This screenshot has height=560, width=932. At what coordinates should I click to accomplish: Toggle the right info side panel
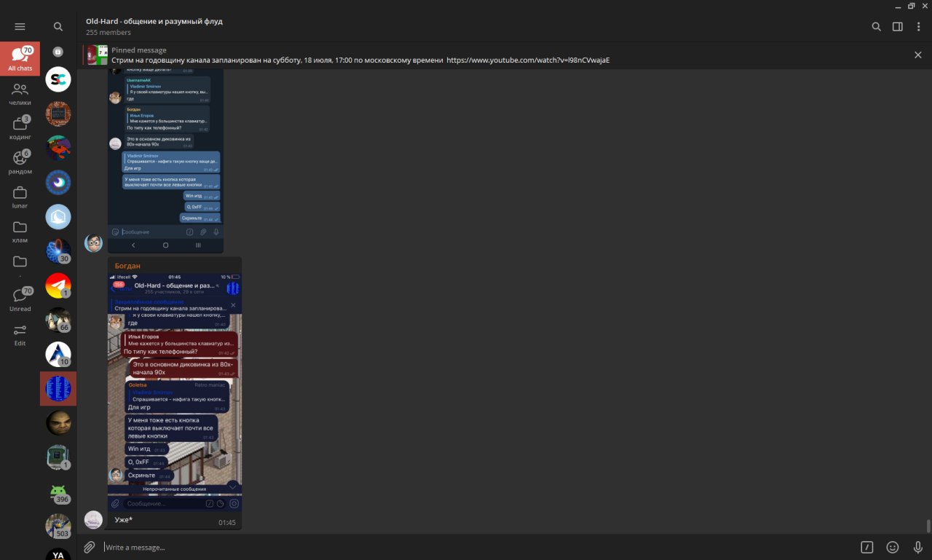898,26
